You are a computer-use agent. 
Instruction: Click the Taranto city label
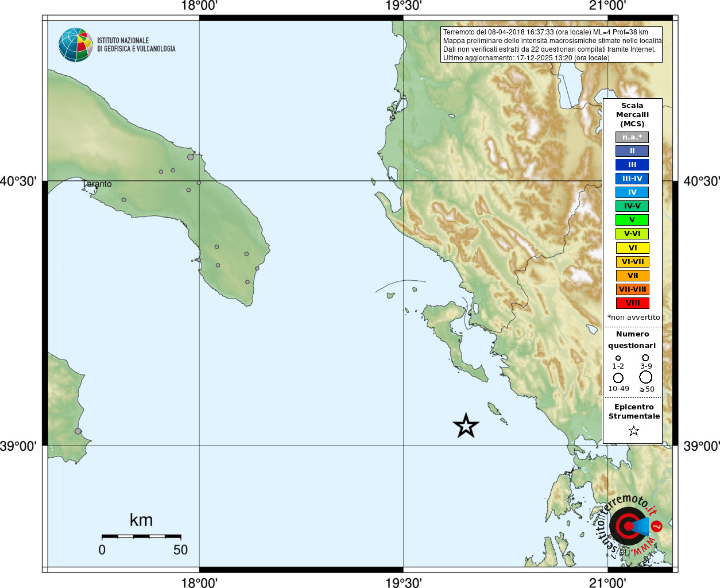[x=98, y=184]
